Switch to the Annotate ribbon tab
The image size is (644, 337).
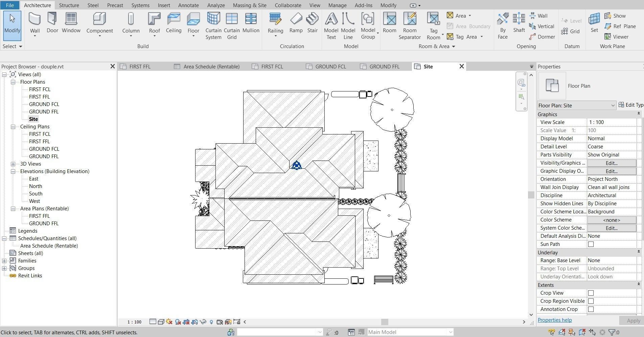coord(188,5)
